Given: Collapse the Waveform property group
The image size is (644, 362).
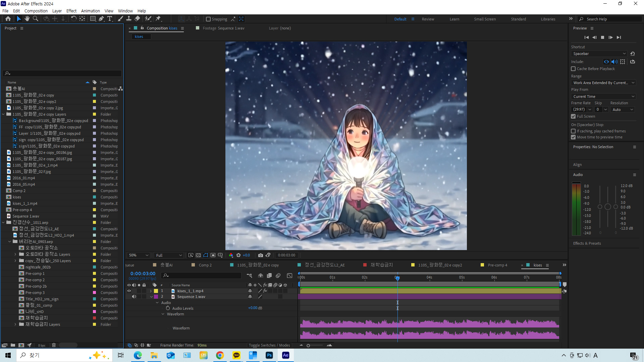Looking at the screenshot, I should [163, 314].
